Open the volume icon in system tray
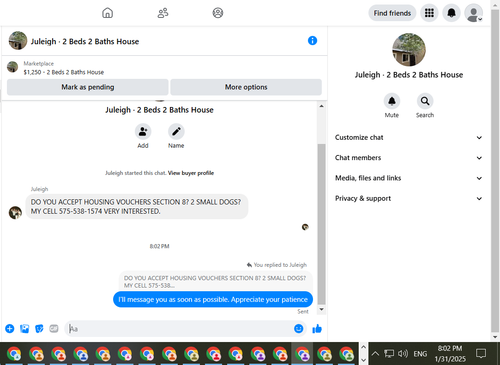500x365 pixels. tap(403, 354)
